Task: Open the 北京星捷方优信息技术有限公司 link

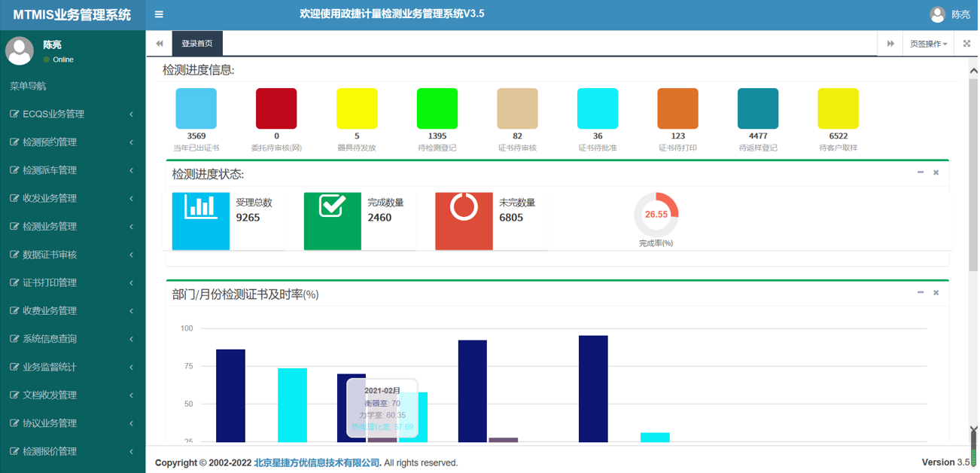Action: 317,462
